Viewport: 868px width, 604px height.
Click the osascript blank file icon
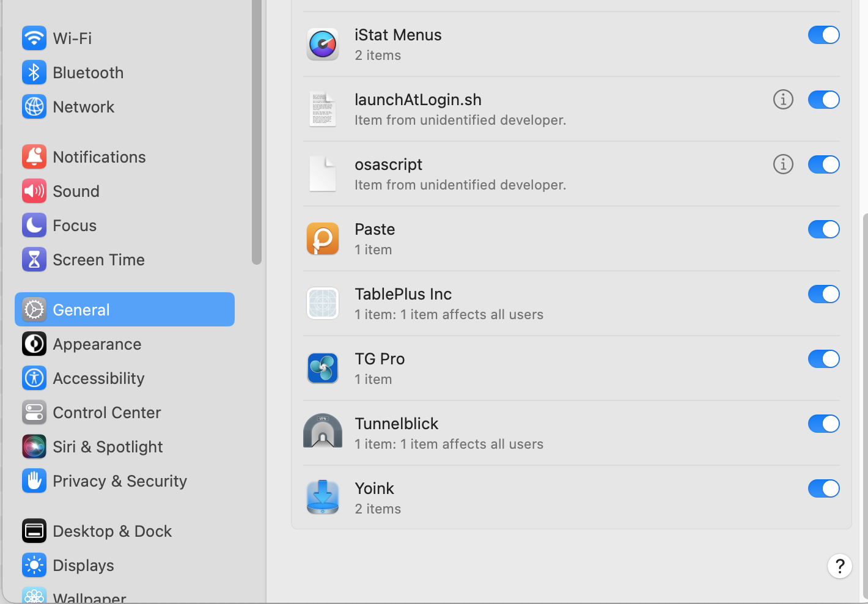(x=323, y=174)
